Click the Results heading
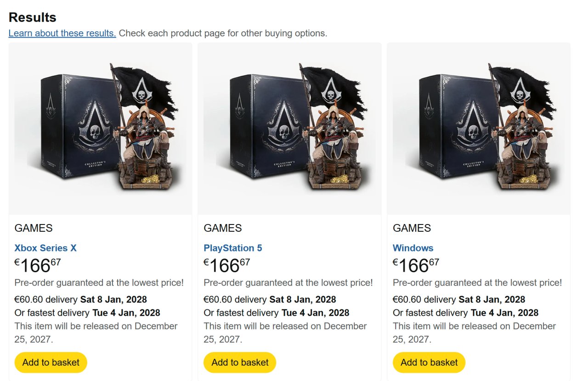The height and width of the screenshot is (381, 588). pyautogui.click(x=33, y=17)
